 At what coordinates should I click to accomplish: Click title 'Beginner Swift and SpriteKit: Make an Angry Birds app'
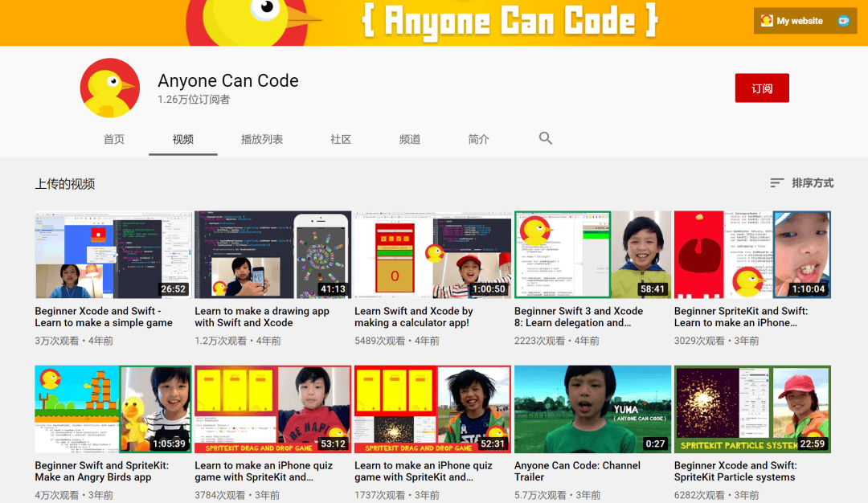tap(102, 472)
